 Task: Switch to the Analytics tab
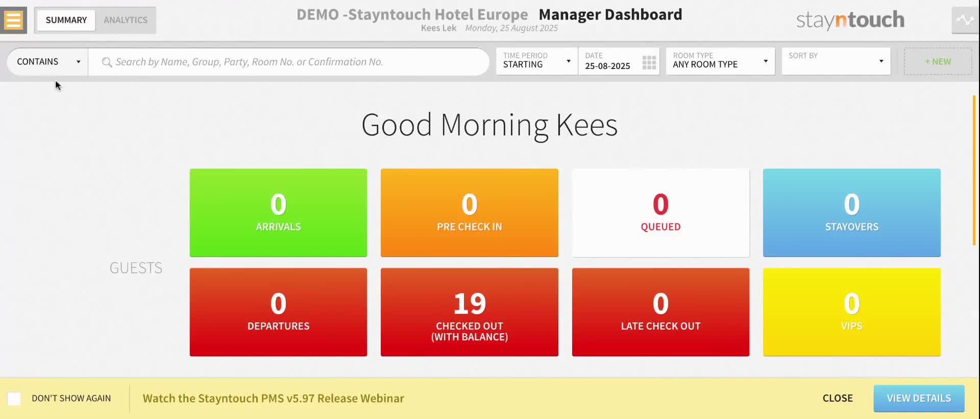[126, 20]
